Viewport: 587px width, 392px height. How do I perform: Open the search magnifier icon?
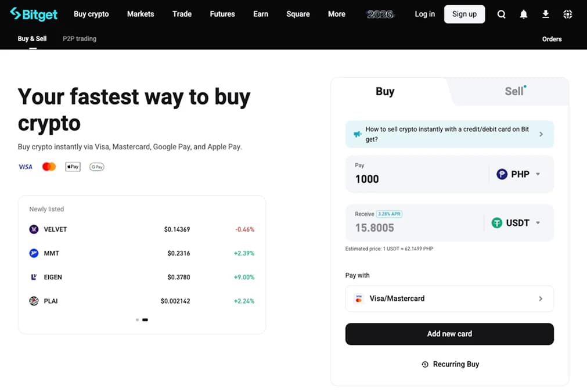[x=501, y=14]
